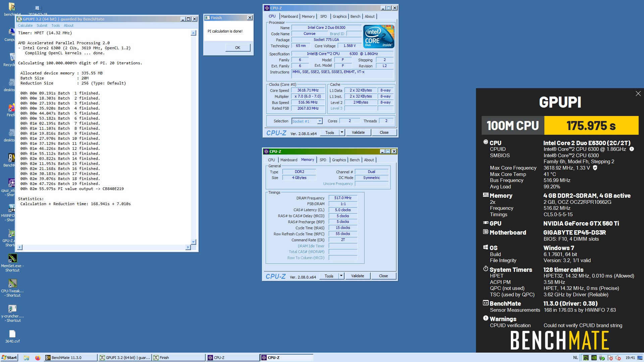Click Tools button in the bottom CPU-Z window
The image size is (644, 362).
[329, 276]
